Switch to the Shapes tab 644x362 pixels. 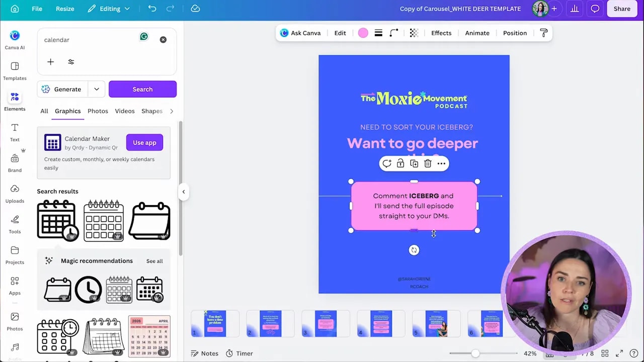(x=151, y=111)
